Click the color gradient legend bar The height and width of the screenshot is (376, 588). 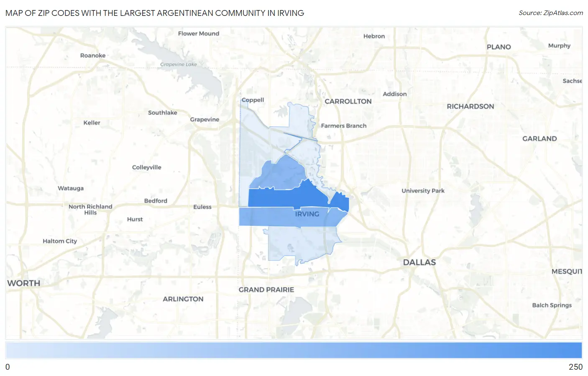click(x=294, y=350)
